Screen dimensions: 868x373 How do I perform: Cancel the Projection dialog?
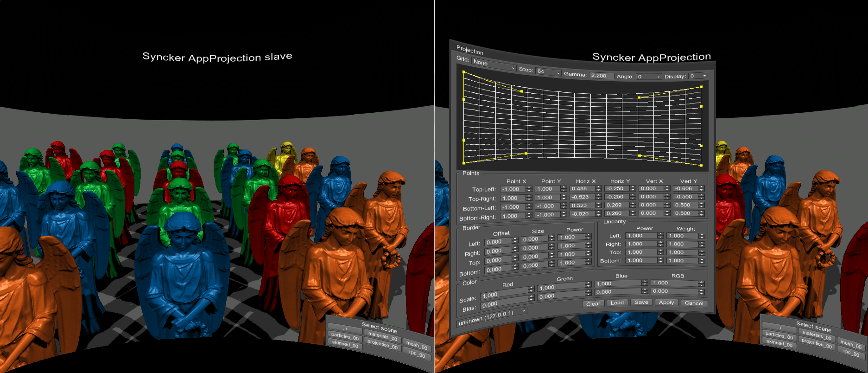[694, 303]
